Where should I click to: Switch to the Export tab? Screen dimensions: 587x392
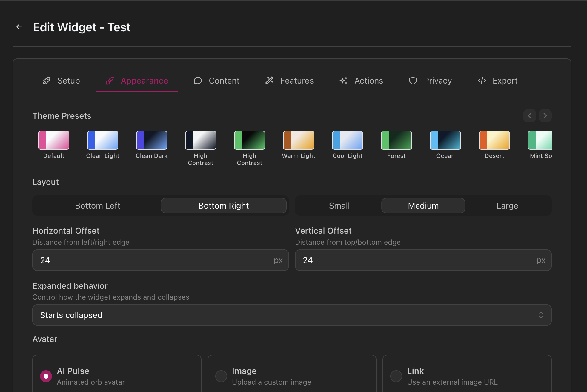(x=505, y=81)
